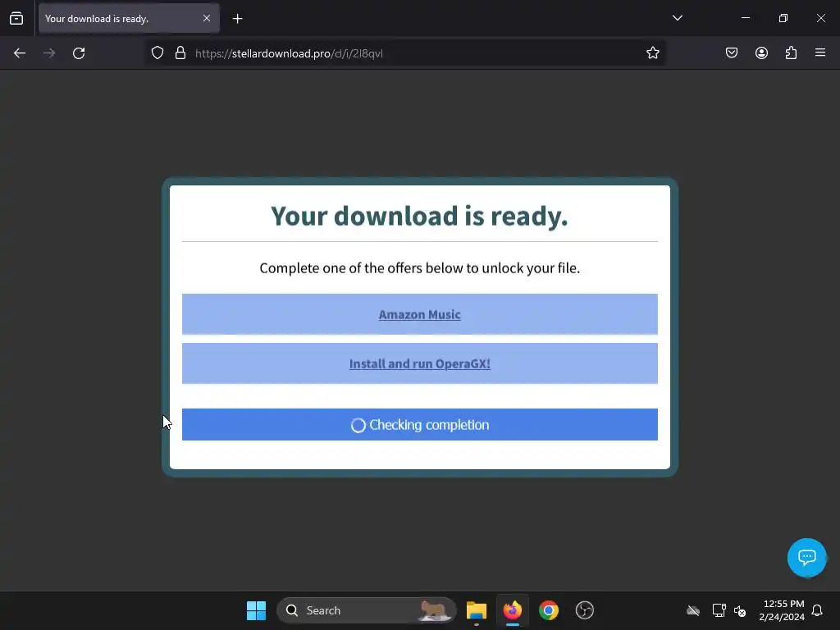Image resolution: width=840 pixels, height=630 pixels.
Task: Expand the list all tabs chevron
Action: (x=677, y=18)
